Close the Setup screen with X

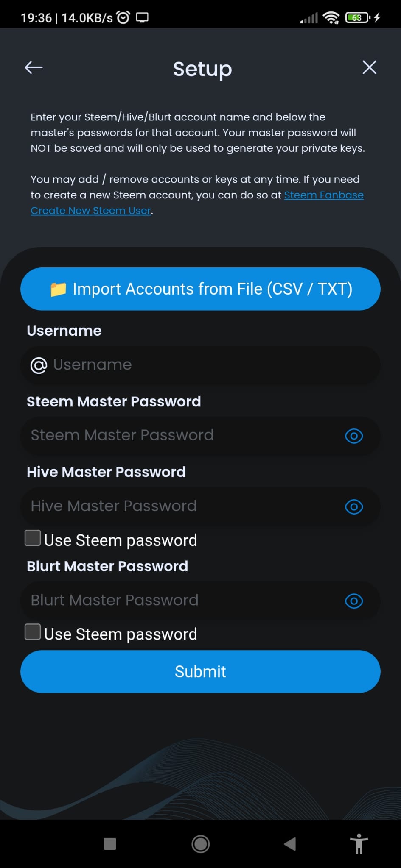click(369, 67)
